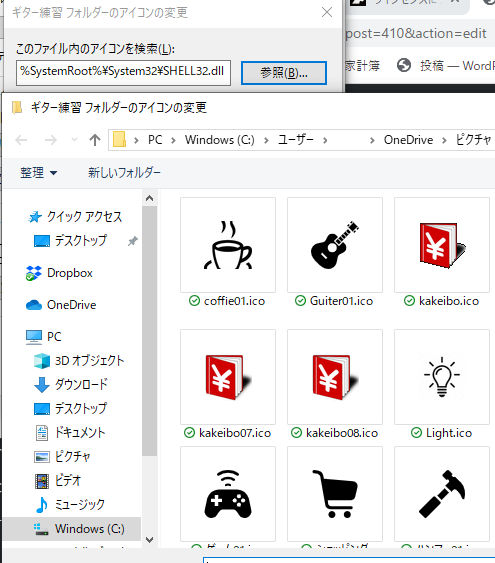Screen dimensions: 495x563
Task: Click OneDrive in the address breadcrumb
Action: [408, 140]
